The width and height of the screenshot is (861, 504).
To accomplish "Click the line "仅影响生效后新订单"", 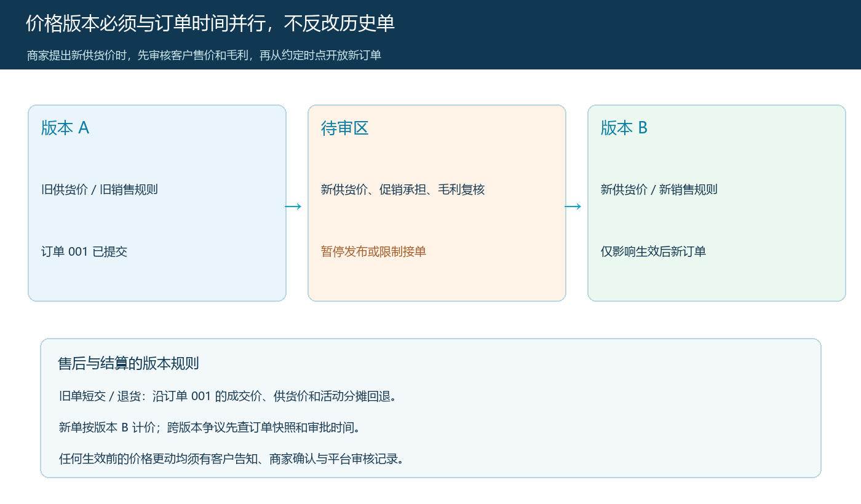I will pyautogui.click(x=653, y=251).
